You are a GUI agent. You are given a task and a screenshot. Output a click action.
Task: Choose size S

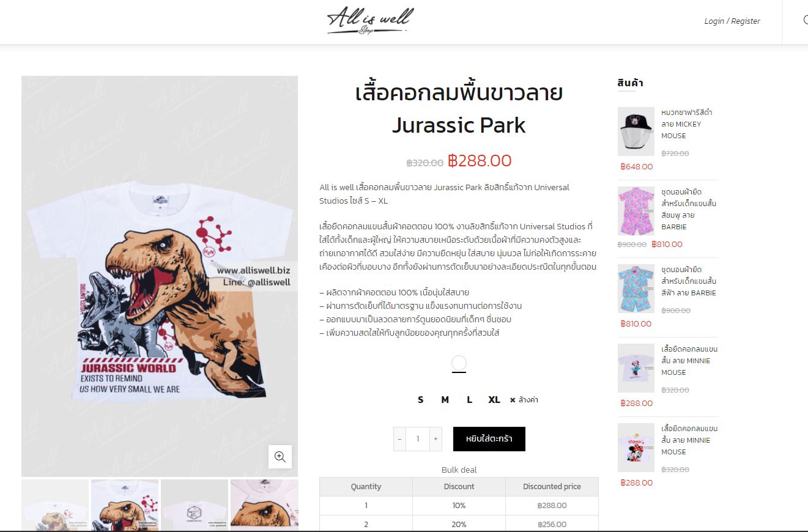[x=420, y=400]
